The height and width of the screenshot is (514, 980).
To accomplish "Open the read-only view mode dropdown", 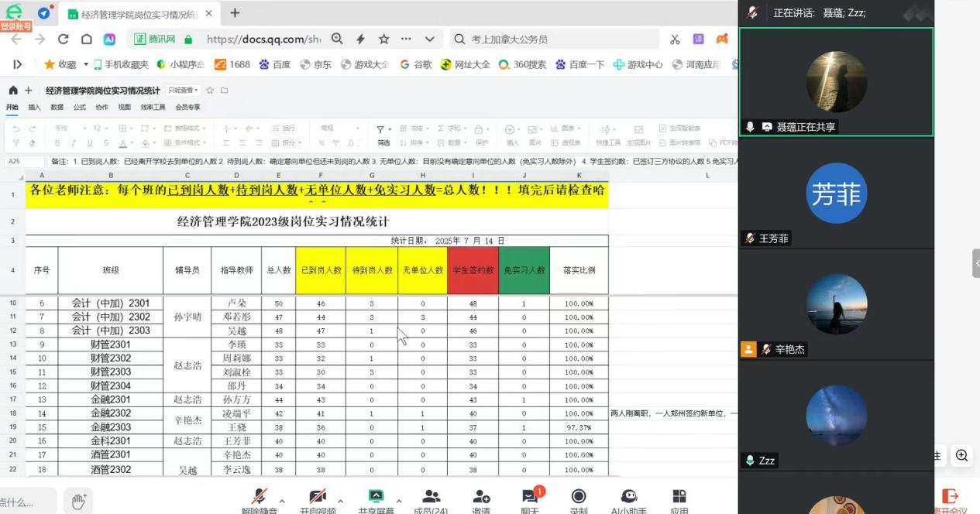I will (184, 91).
